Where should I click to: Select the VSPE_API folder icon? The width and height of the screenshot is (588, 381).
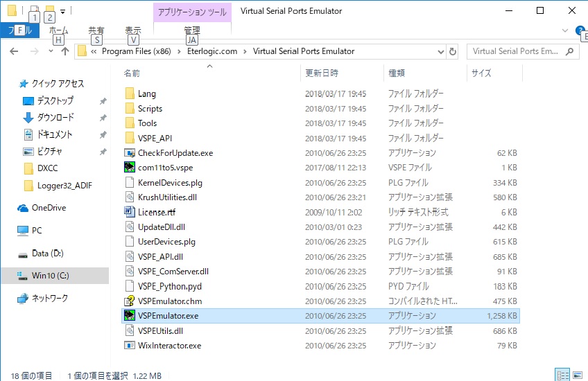tap(130, 138)
